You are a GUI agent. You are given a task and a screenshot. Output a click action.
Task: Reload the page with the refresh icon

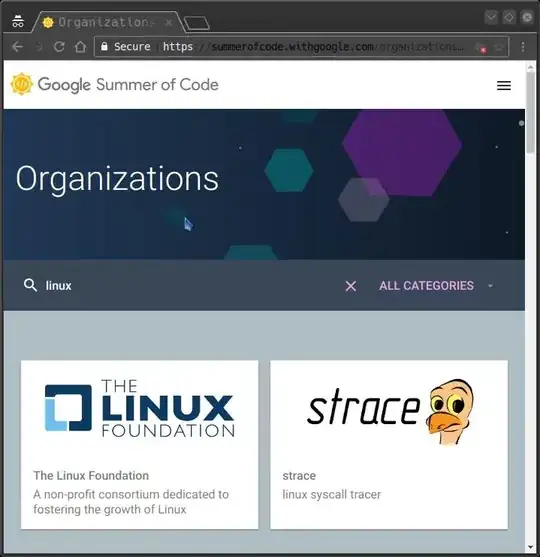tap(59, 47)
